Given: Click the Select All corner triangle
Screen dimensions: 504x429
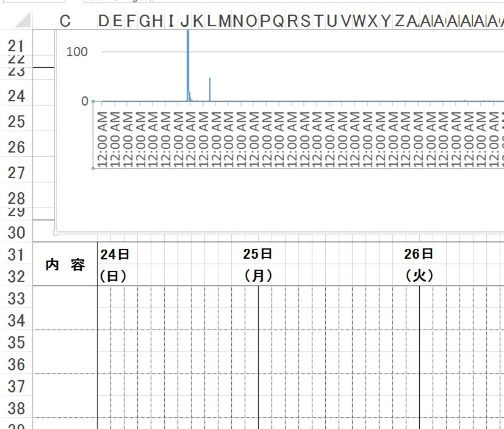Looking at the screenshot, I should pyautogui.click(x=22, y=21).
